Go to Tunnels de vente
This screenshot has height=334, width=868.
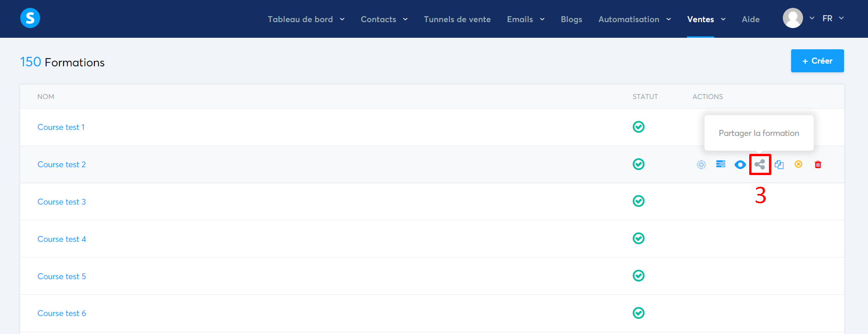pos(457,19)
